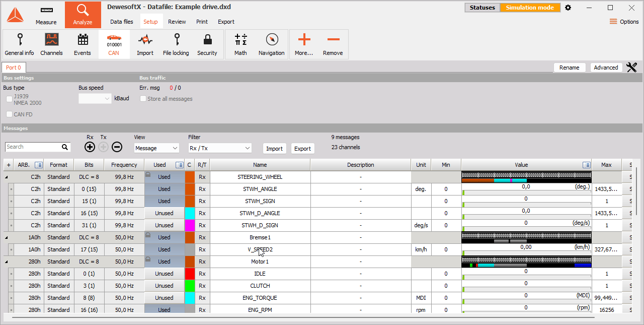
Task: Open the Navigation module
Action: click(x=272, y=44)
